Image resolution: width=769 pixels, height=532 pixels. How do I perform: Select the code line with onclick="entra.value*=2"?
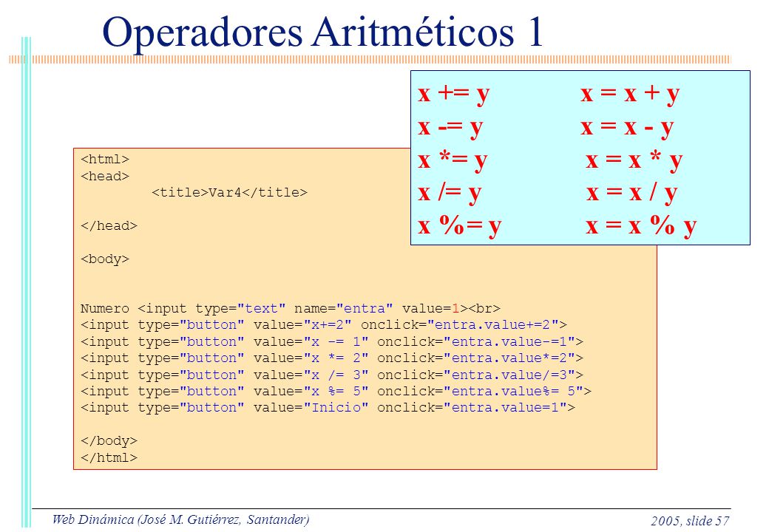[332, 358]
